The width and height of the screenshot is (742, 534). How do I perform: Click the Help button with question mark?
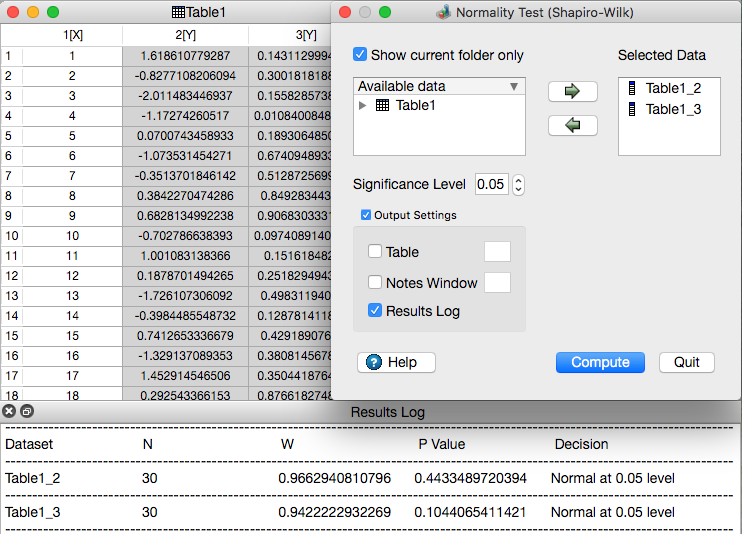point(396,362)
